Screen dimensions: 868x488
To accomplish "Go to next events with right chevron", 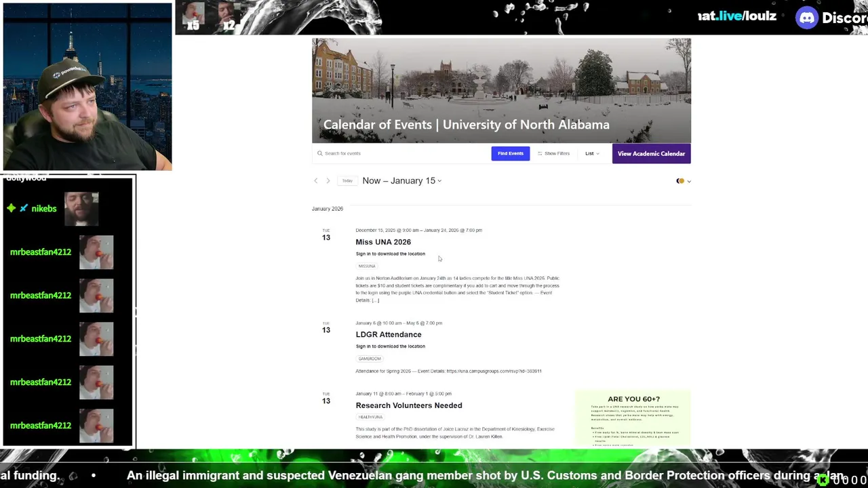I will [x=328, y=181].
